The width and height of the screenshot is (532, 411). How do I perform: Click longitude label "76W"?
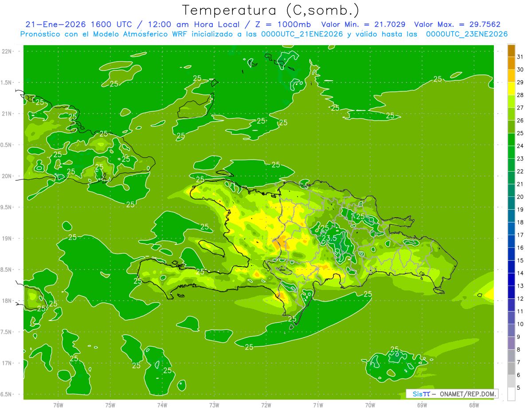[58, 405]
